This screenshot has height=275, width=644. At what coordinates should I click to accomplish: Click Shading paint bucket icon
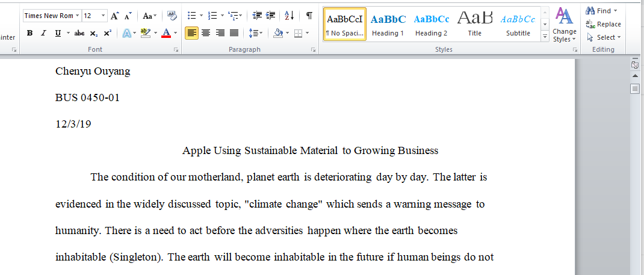click(x=278, y=33)
